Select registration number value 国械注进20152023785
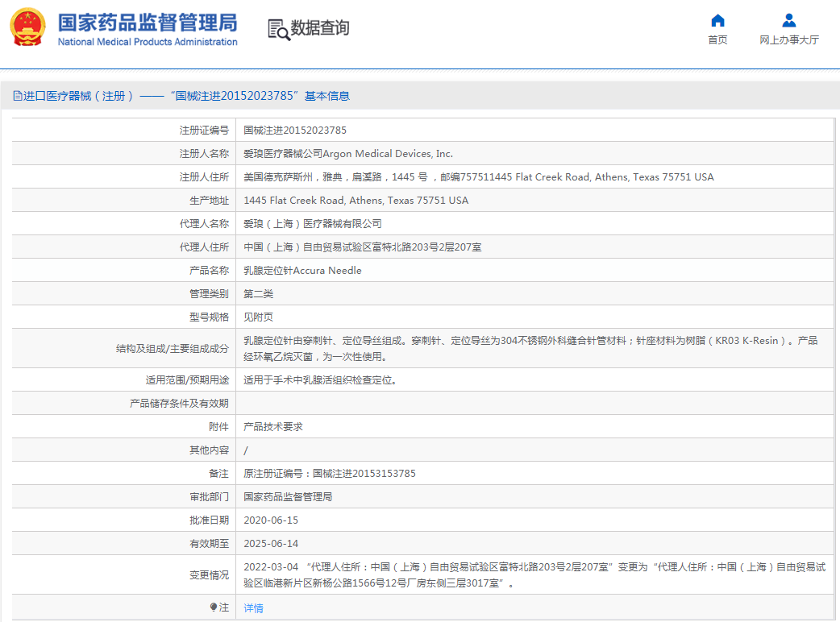The width and height of the screenshot is (840, 622). click(295, 130)
